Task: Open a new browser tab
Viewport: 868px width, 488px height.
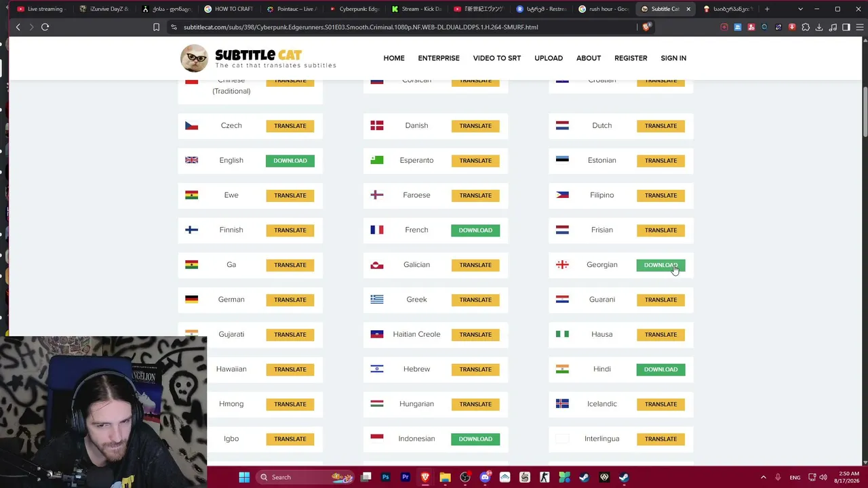Action: 767,9
